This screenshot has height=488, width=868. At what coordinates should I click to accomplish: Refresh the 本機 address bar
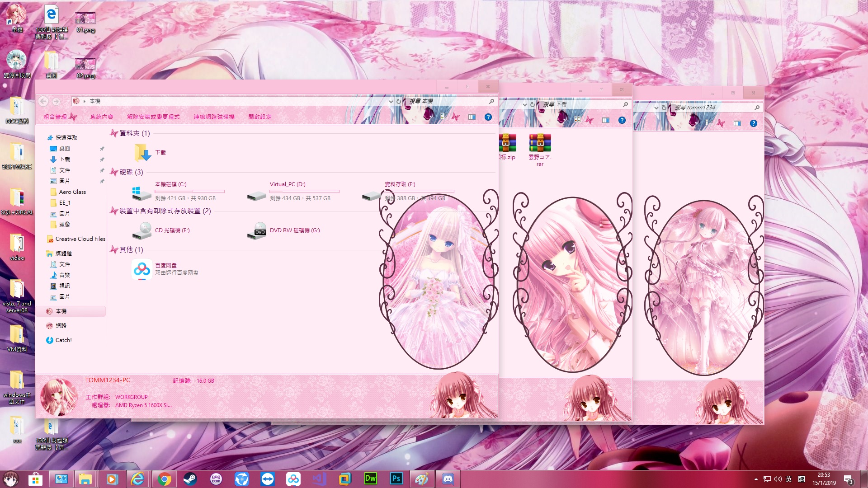point(399,101)
